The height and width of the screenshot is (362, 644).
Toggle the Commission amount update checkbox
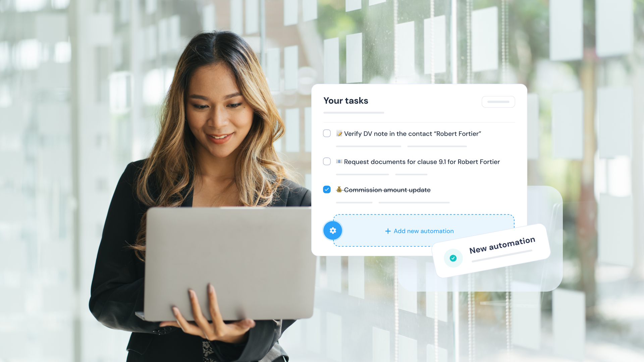[327, 189]
